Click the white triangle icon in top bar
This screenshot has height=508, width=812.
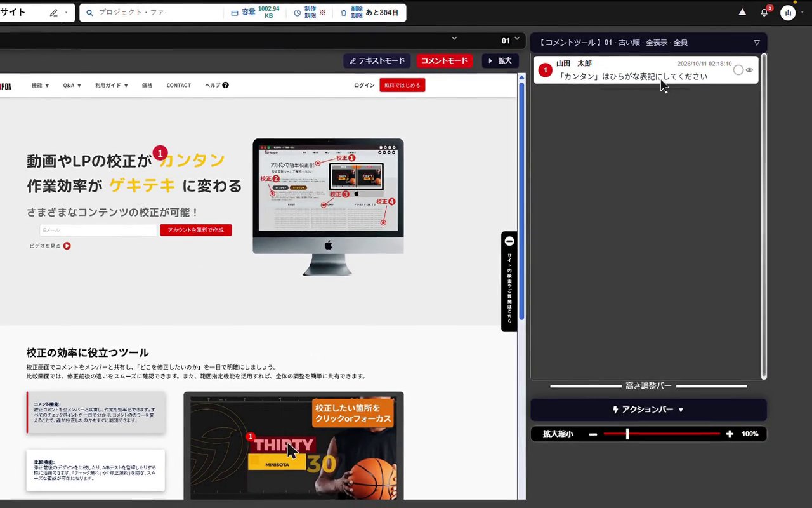(x=742, y=12)
